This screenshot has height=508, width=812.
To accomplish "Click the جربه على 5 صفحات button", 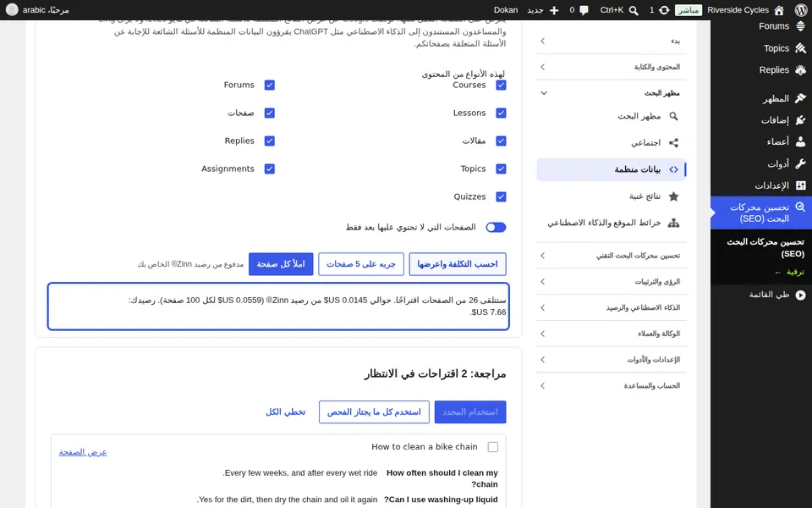I will tap(361, 264).
